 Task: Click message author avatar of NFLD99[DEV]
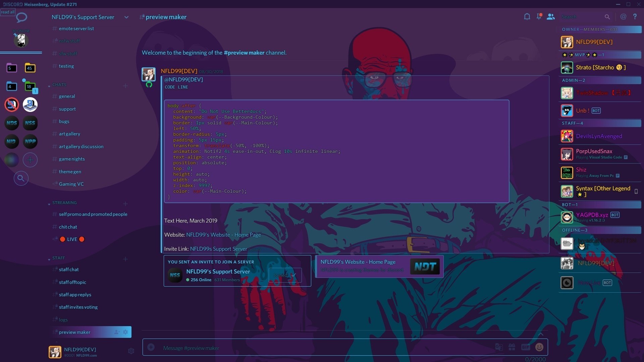pyautogui.click(x=149, y=74)
